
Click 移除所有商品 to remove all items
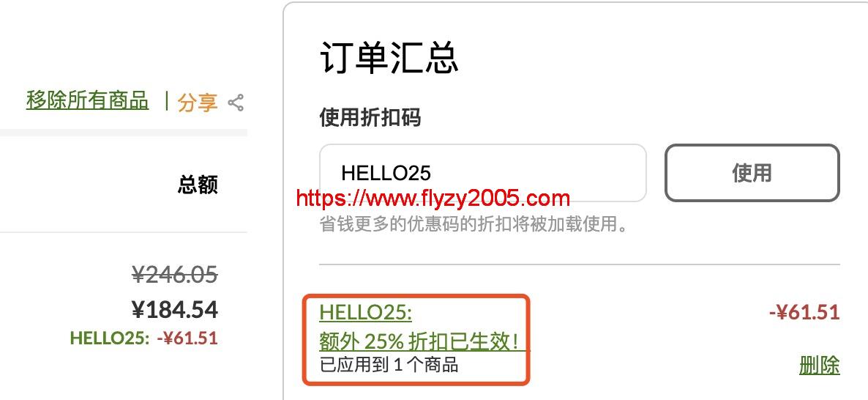[88, 100]
